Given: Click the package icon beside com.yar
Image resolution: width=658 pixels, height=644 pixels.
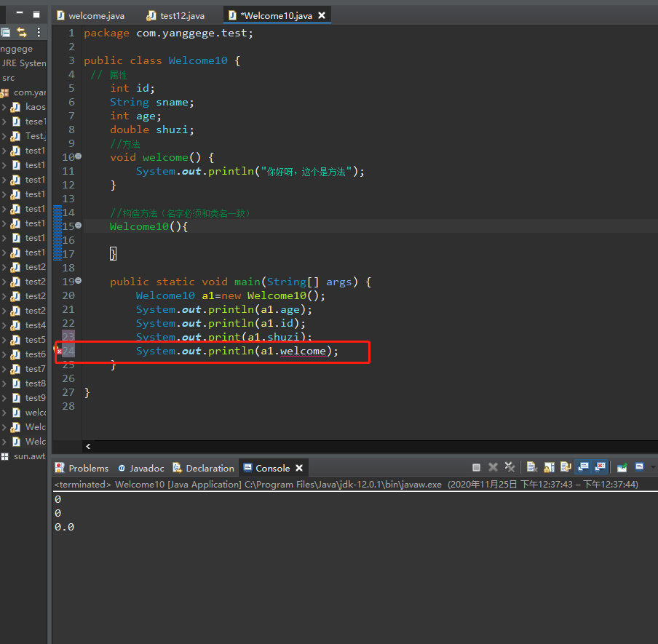Looking at the screenshot, I should (4, 92).
